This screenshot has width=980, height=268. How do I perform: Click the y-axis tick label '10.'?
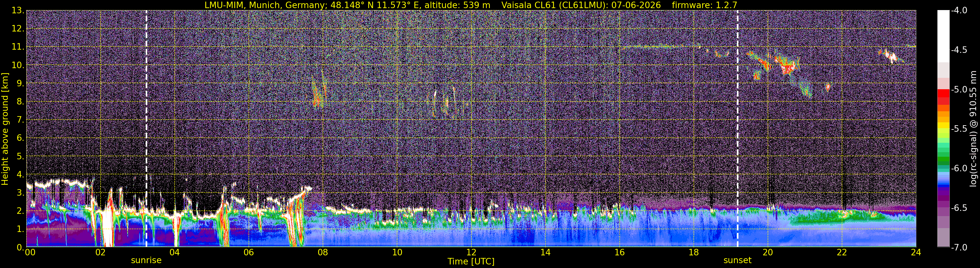tap(18, 65)
